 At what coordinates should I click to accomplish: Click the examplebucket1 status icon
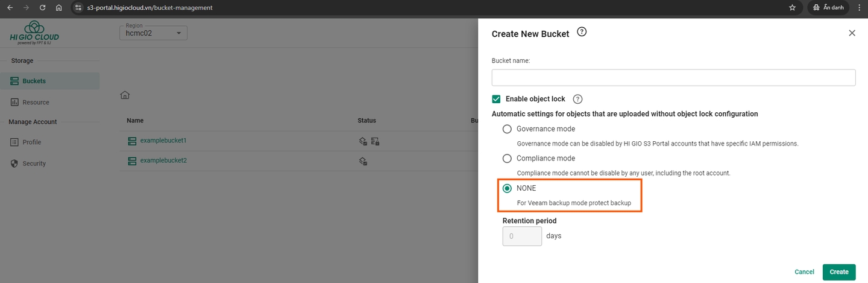362,141
